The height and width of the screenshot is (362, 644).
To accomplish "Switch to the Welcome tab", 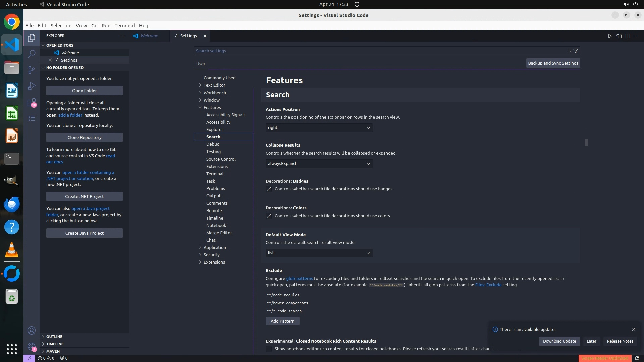I will [x=149, y=36].
